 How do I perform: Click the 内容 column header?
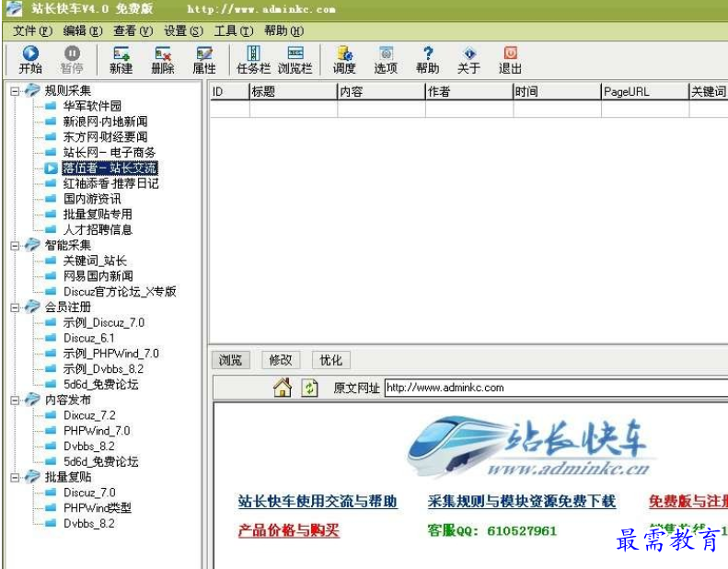[382, 91]
